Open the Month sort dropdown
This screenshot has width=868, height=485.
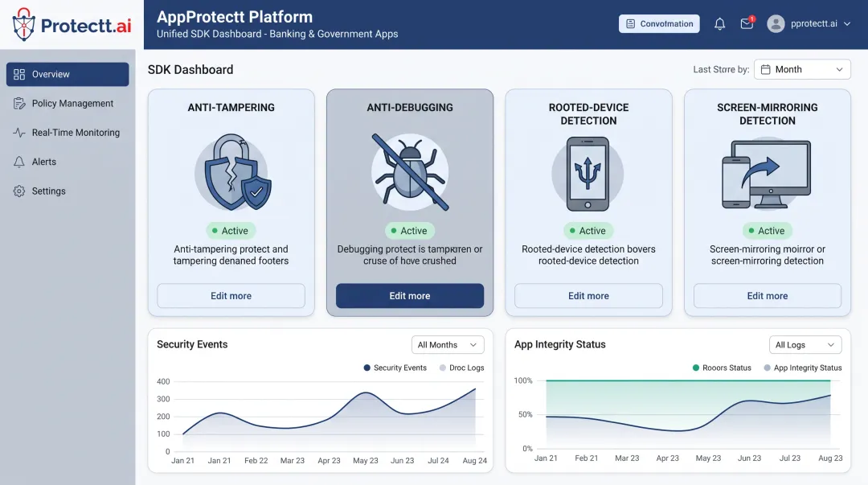(802, 69)
